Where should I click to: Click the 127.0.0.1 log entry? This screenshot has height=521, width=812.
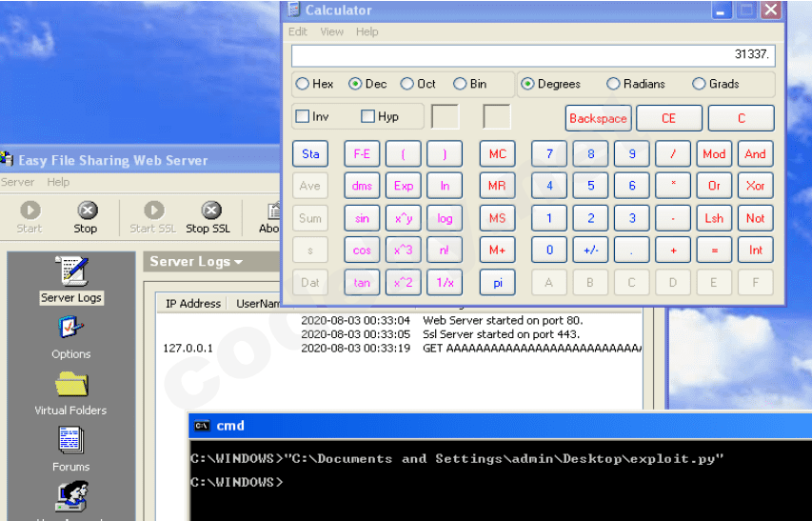188,348
